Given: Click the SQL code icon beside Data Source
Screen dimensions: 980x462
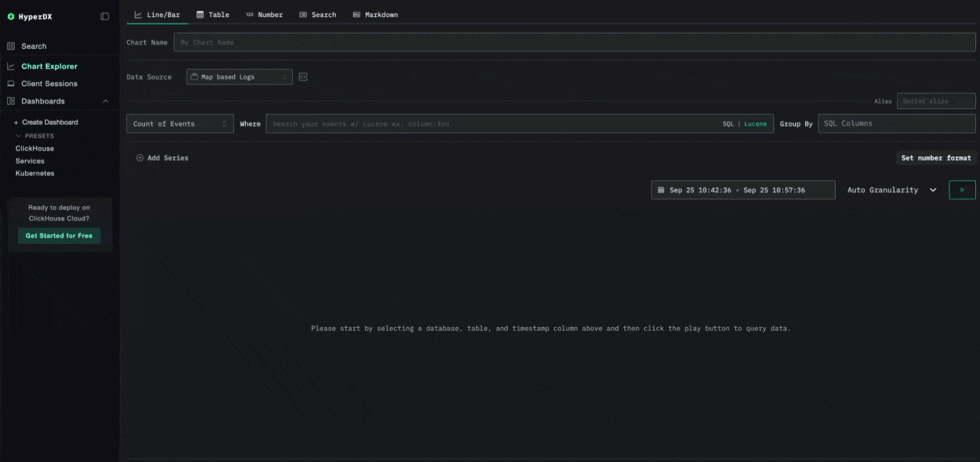Looking at the screenshot, I should coord(303,77).
